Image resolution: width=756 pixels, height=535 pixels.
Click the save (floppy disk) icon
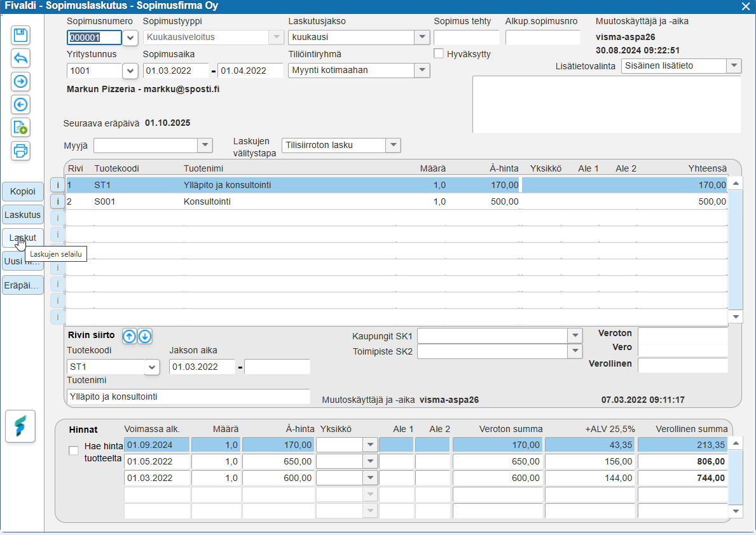21,36
